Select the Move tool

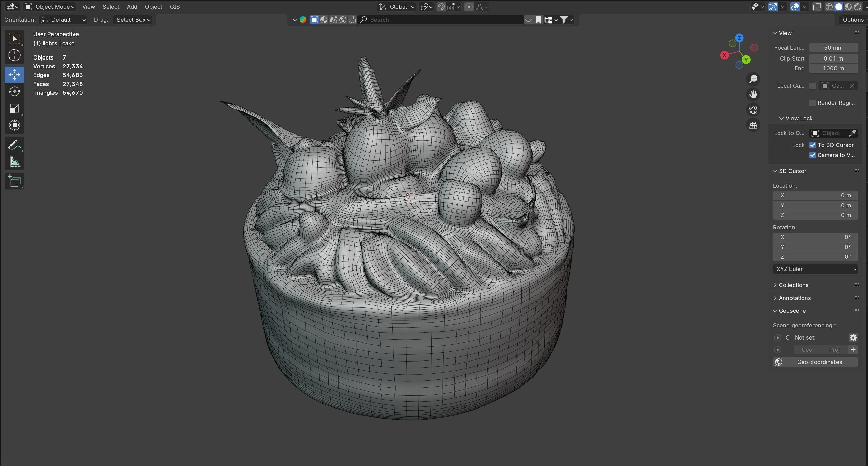15,74
